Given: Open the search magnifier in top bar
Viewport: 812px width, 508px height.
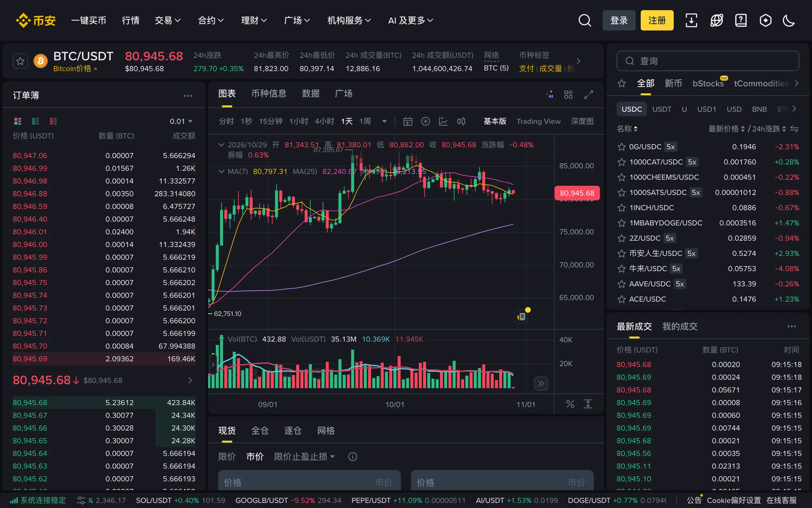Looking at the screenshot, I should pos(585,20).
